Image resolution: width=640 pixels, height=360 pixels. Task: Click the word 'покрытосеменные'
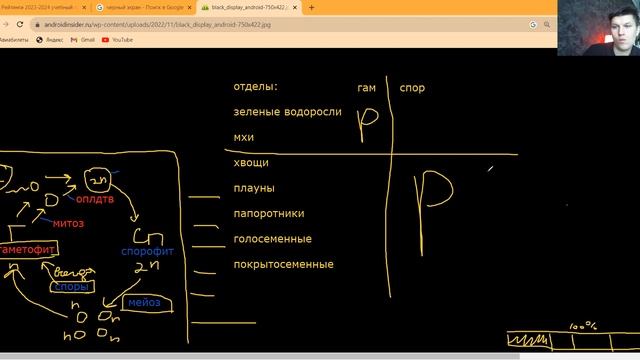coord(284,264)
